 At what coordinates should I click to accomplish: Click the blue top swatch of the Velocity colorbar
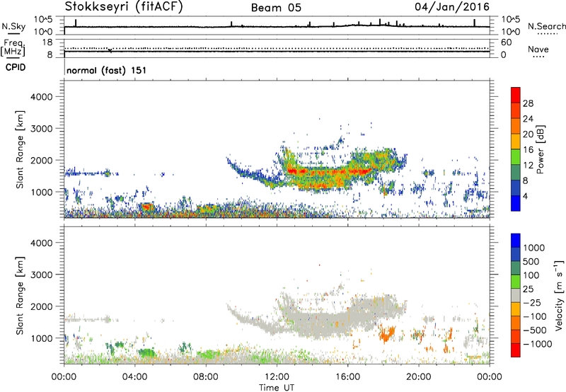pyautogui.click(x=516, y=241)
